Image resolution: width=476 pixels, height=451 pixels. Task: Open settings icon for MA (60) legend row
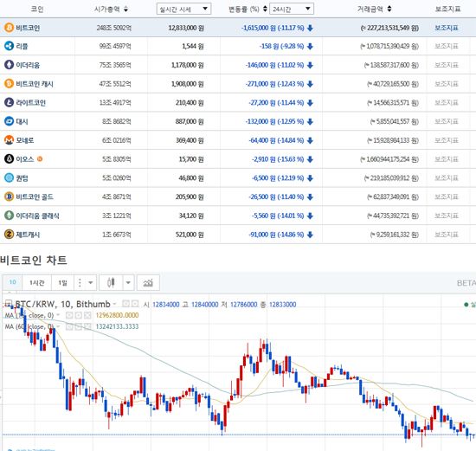(78, 326)
